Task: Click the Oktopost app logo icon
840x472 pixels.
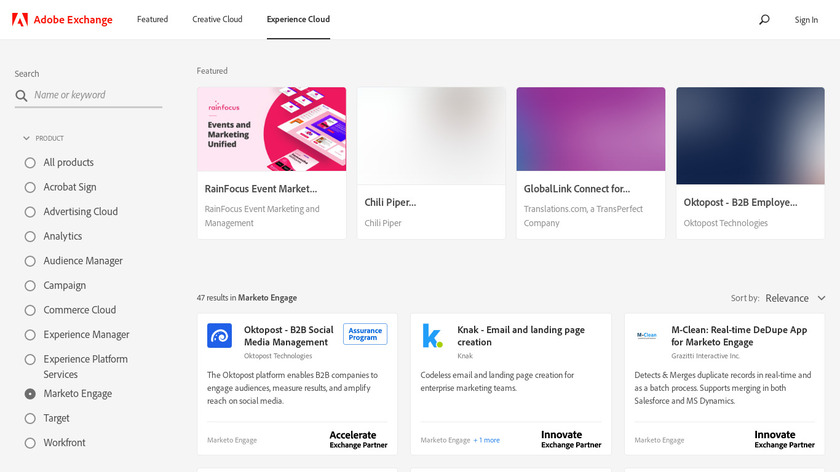Action: [220, 335]
